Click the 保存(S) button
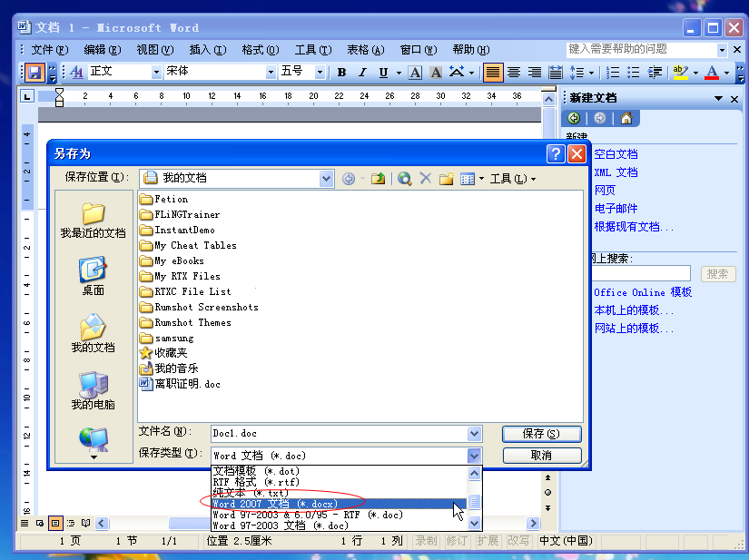 click(542, 434)
